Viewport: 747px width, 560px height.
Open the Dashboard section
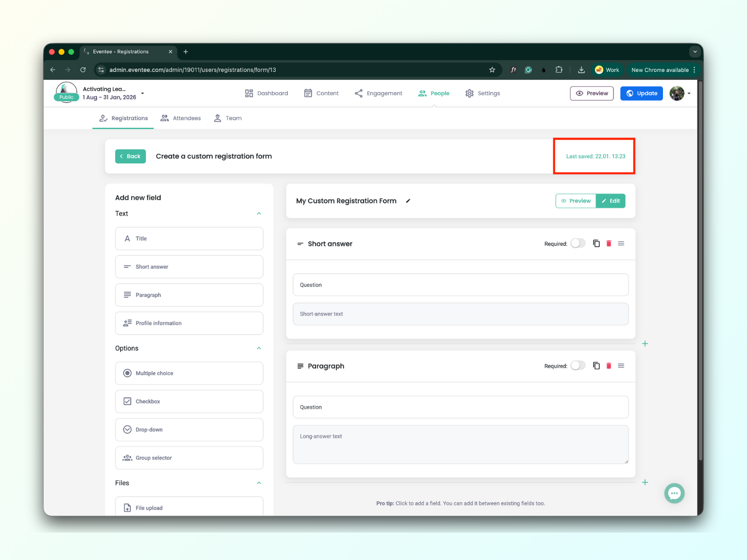point(267,93)
